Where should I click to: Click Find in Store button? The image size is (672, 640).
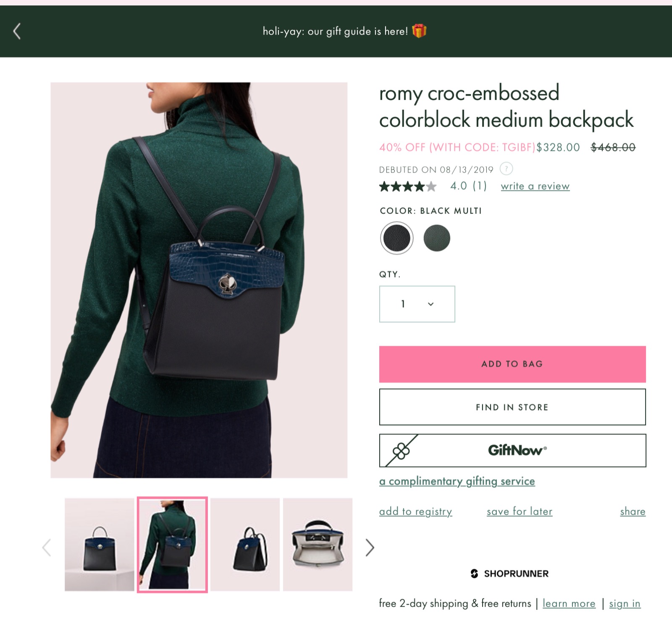click(512, 407)
